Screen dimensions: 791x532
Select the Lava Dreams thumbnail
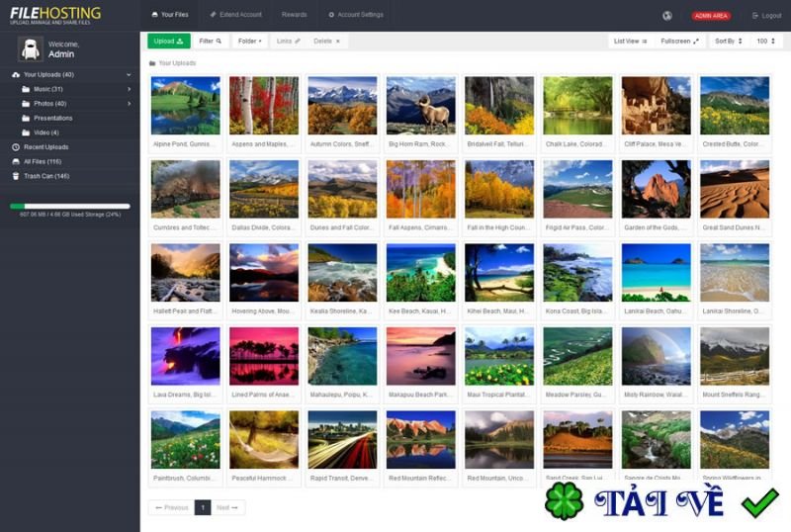point(186,356)
